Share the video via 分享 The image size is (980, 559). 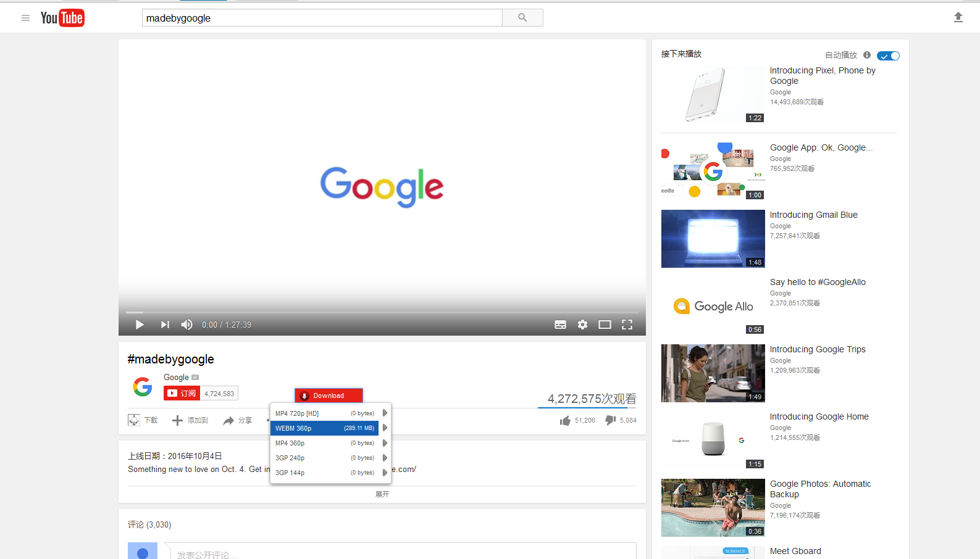tap(238, 420)
